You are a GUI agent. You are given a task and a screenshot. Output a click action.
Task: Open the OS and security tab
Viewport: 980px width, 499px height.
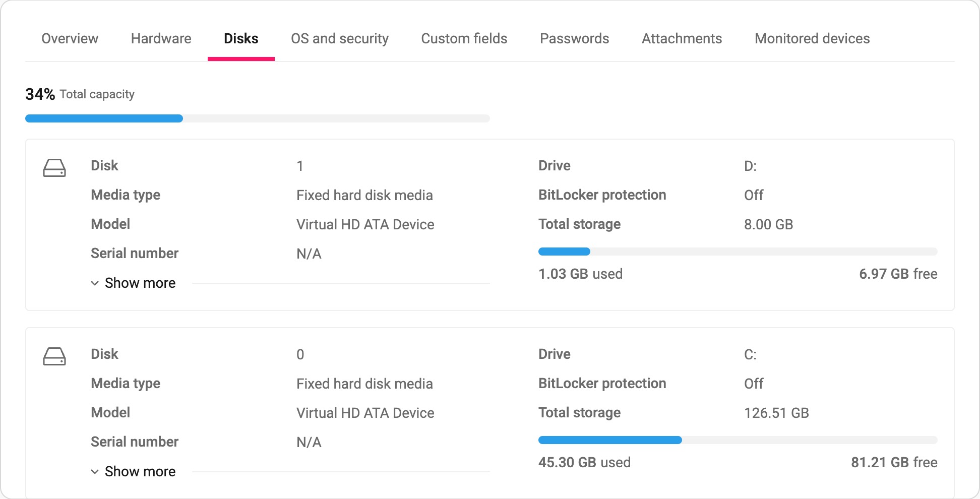pos(340,38)
